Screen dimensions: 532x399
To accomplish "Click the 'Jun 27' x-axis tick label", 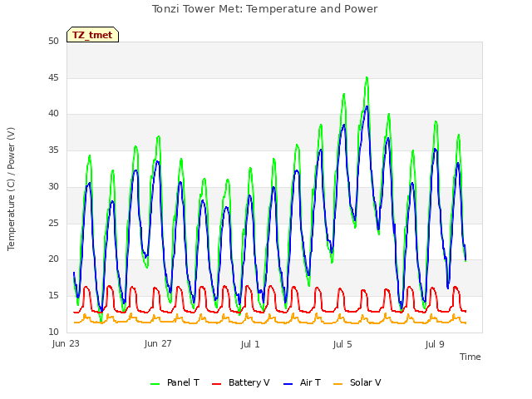I will 158,344.
